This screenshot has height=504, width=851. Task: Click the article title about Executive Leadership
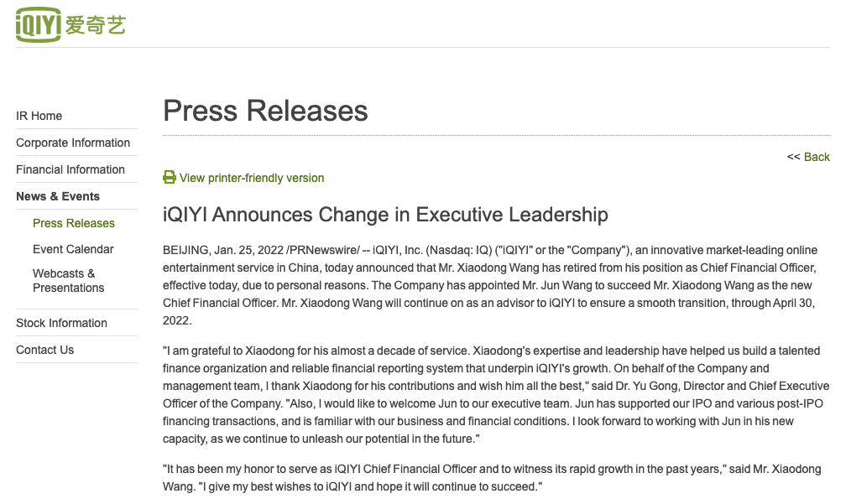(385, 215)
